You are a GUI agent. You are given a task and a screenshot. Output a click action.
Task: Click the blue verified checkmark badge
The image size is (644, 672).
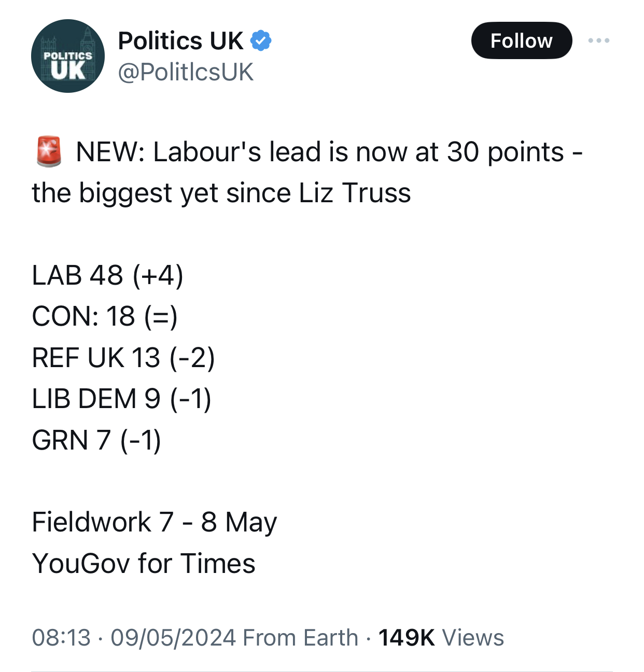[x=261, y=41]
